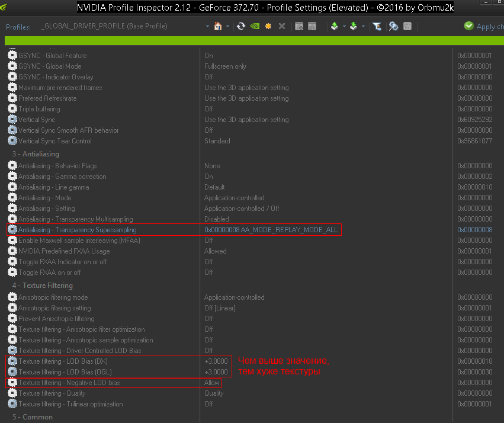The height and width of the screenshot is (423, 504).
Task: Collapse the 3 - Antialiasing group header
Action: point(36,154)
